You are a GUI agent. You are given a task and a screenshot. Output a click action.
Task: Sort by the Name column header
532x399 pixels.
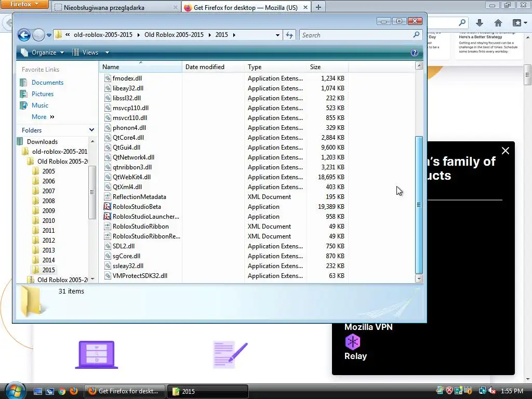coord(140,67)
